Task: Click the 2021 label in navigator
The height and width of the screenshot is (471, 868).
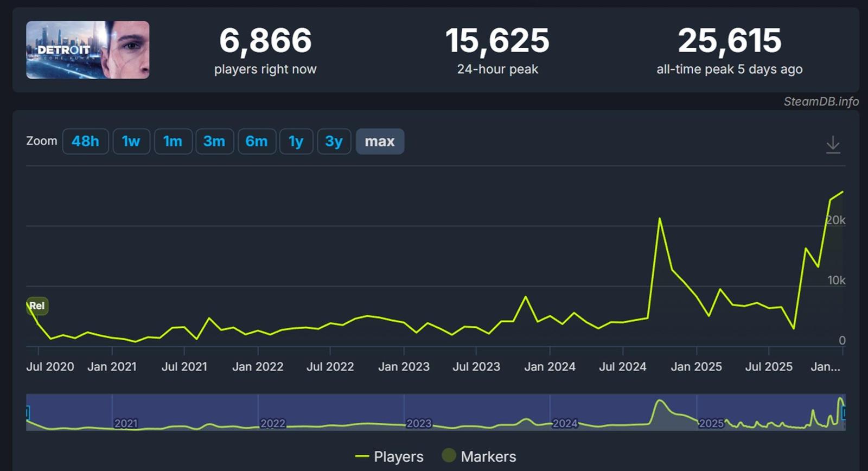Action: [126, 423]
